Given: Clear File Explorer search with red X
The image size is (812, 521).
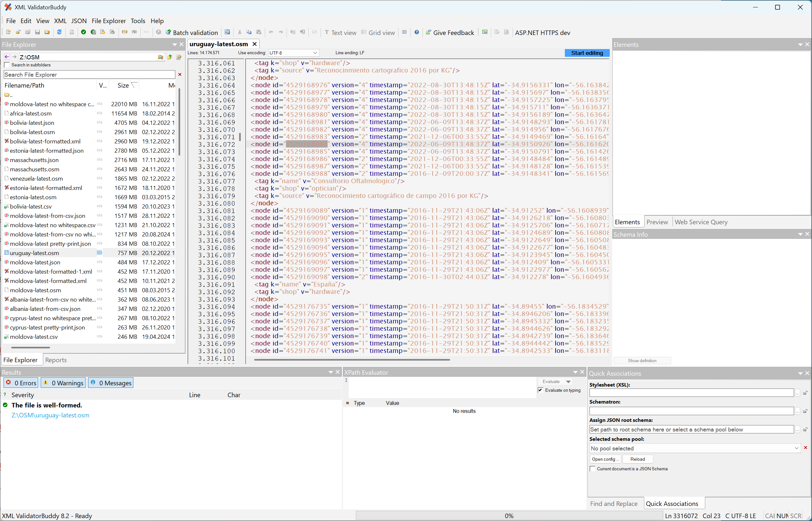Looking at the screenshot, I should [180, 74].
